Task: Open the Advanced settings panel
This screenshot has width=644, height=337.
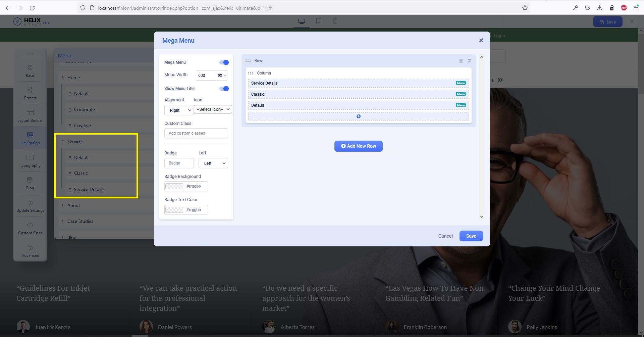Action: pos(30,250)
